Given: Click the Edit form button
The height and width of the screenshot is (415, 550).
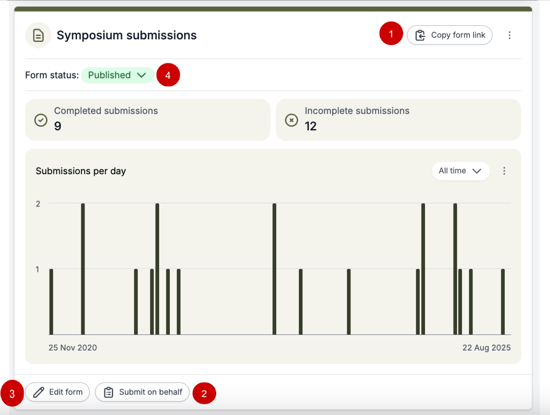Looking at the screenshot, I should (x=58, y=392).
